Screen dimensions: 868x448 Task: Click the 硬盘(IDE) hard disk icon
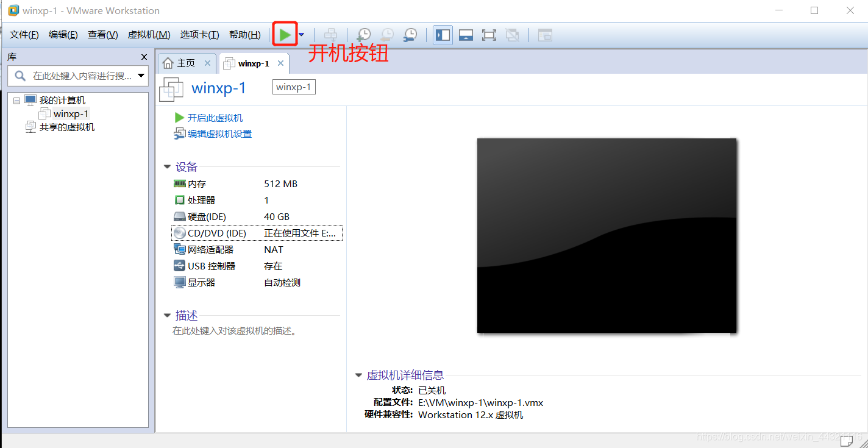[x=179, y=216]
